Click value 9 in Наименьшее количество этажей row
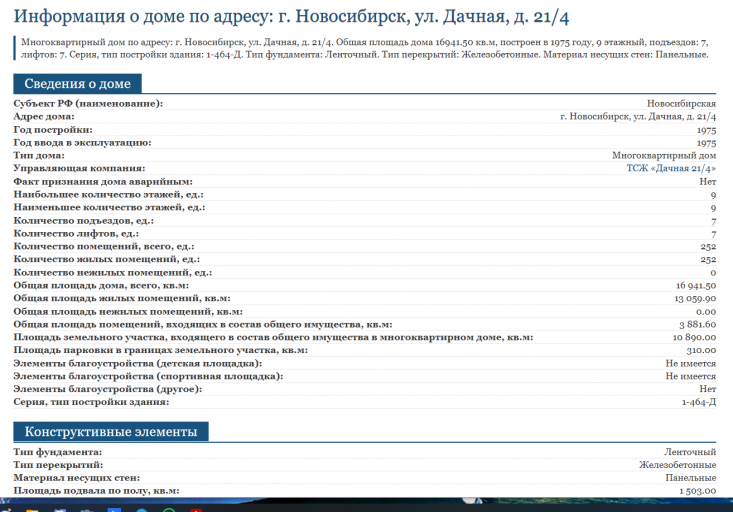 click(x=713, y=208)
